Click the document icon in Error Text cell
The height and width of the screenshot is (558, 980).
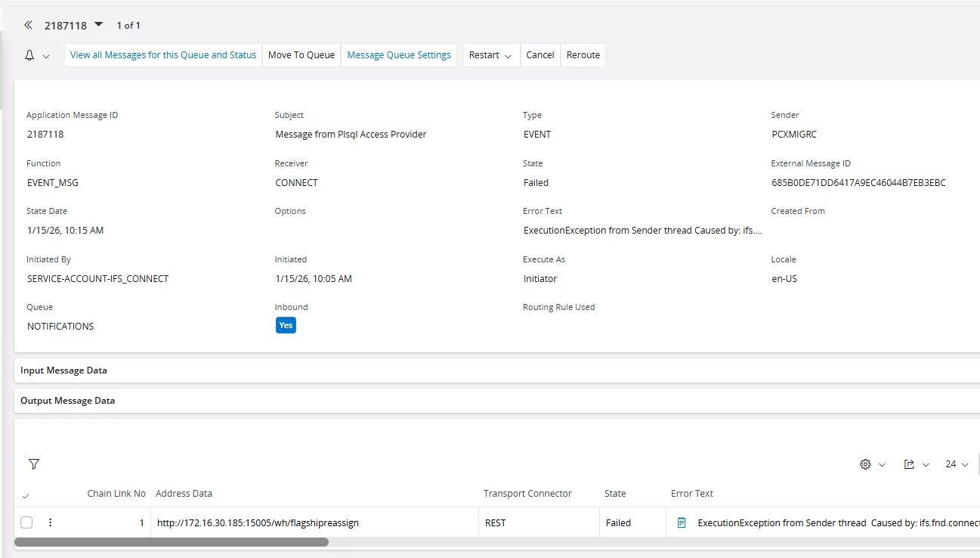(682, 522)
